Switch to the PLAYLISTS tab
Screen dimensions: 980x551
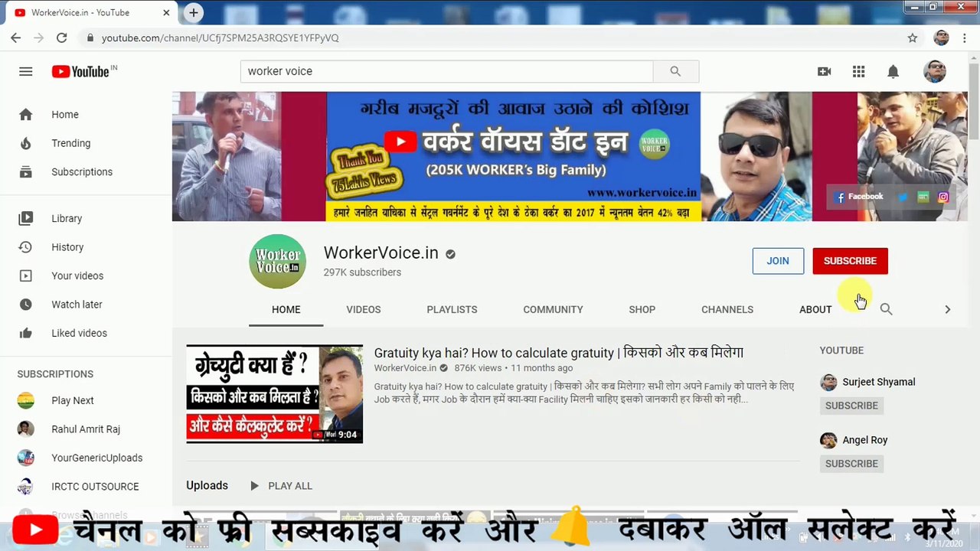pyautogui.click(x=452, y=309)
